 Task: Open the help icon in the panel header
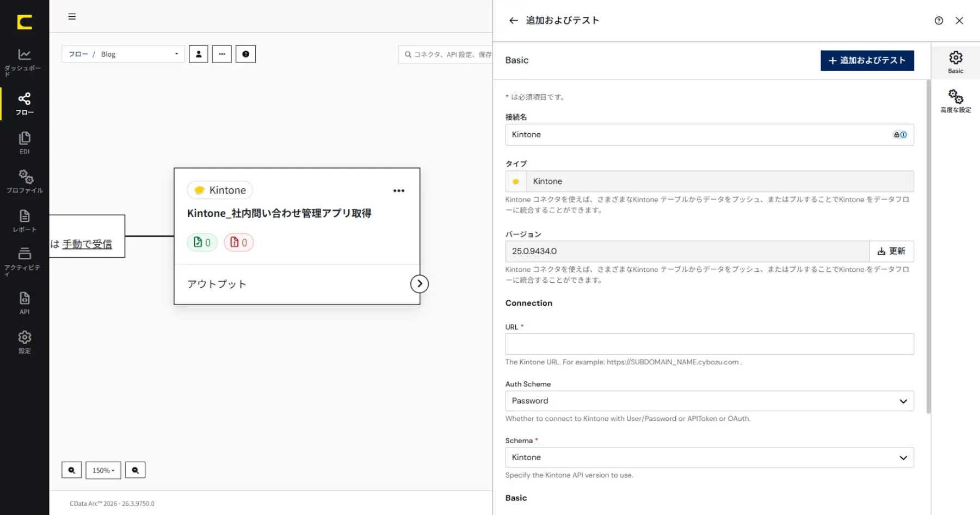tap(939, 21)
